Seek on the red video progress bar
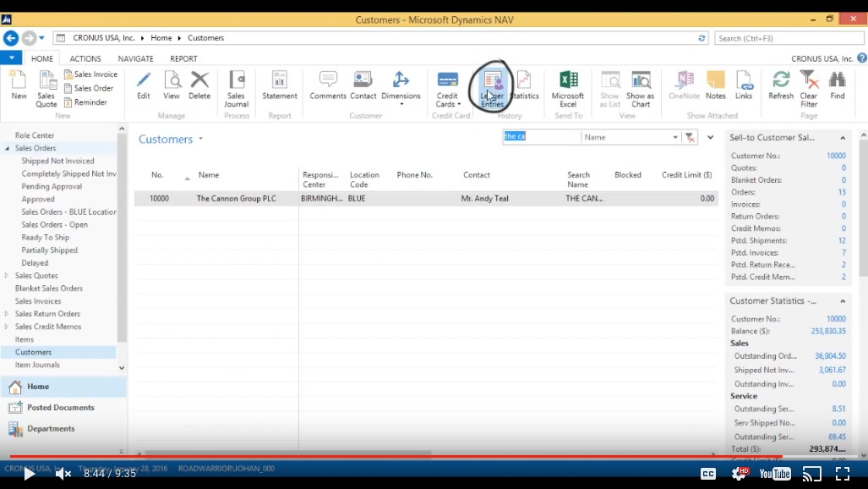This screenshot has width=868, height=489. [x=434, y=456]
